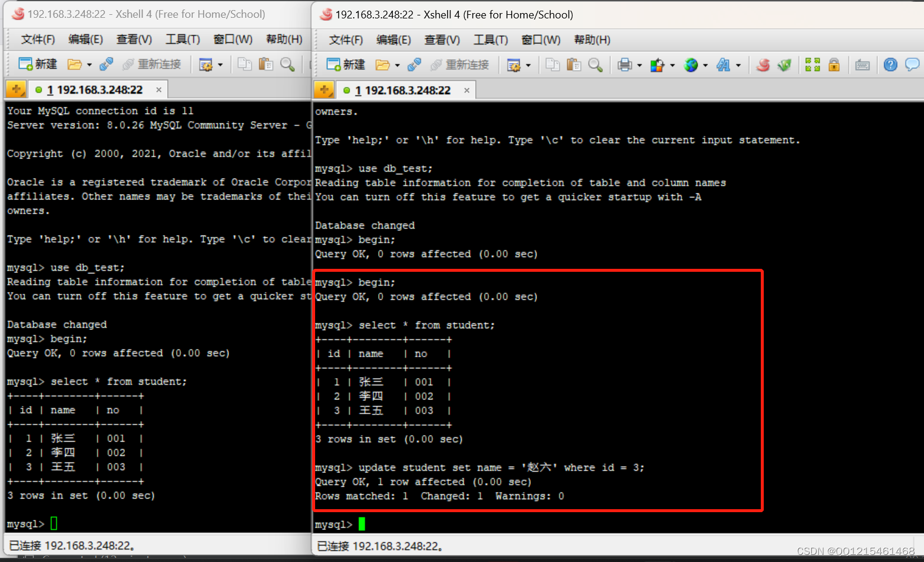Expand the Print dropdown arrow
Viewport: 924px width, 562px height.
639,65
